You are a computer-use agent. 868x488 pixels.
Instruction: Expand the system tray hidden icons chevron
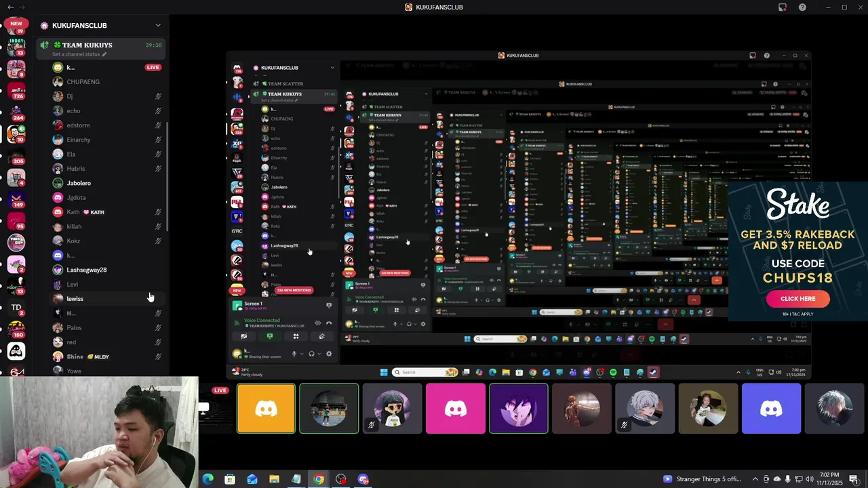[756, 479]
